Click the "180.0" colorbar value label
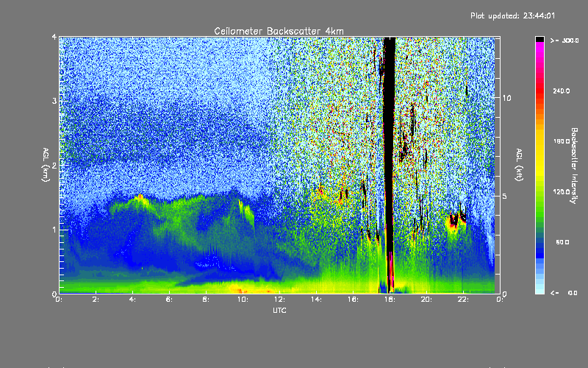The height and width of the screenshot is (368, 588). [x=562, y=141]
